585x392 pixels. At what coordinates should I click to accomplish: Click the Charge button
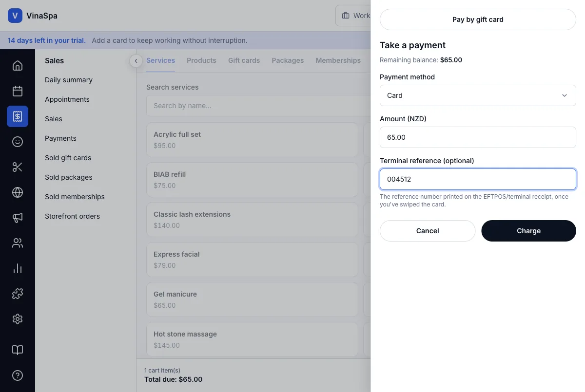pyautogui.click(x=528, y=231)
